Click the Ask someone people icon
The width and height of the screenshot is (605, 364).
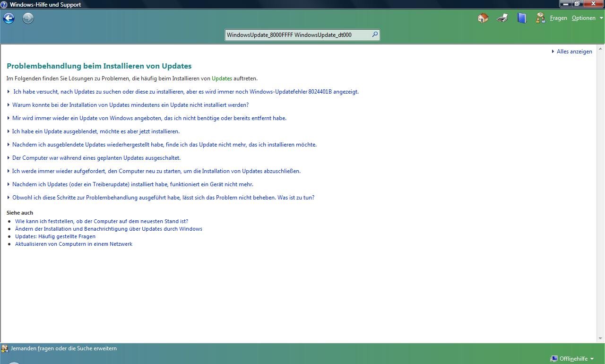click(x=540, y=18)
